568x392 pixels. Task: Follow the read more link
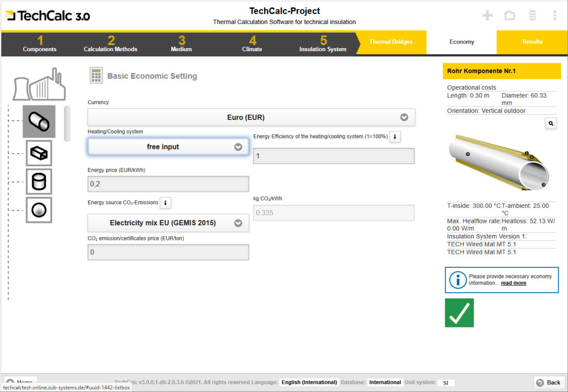(513, 283)
